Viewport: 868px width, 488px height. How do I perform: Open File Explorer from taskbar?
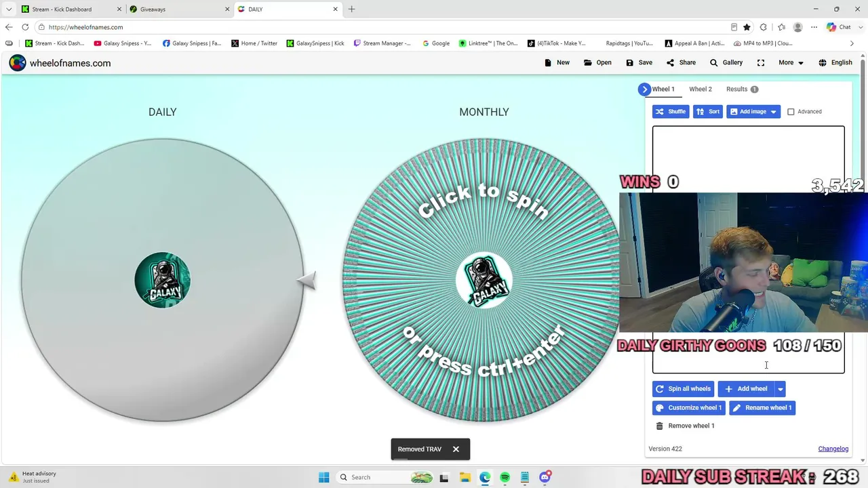coord(465,477)
